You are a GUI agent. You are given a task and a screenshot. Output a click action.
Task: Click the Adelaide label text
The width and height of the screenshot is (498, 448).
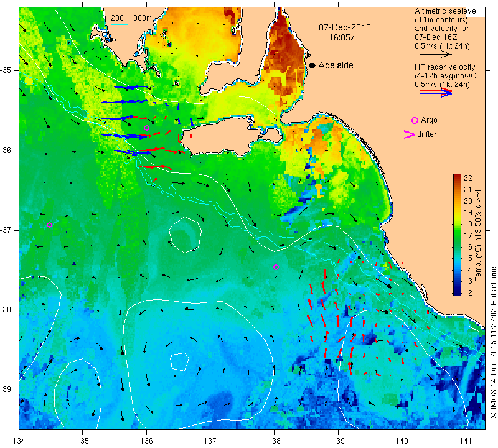tap(336, 65)
